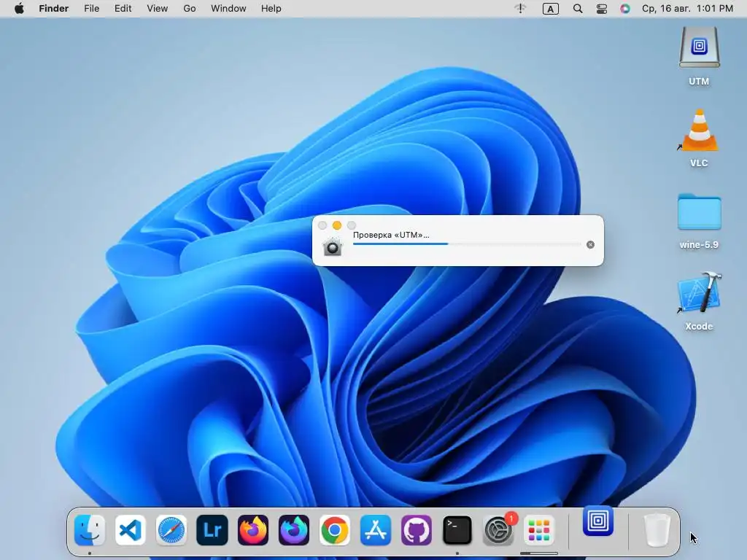Open Firefox Developer Edition in the Dock
Viewport: 747px width, 560px height.
[x=294, y=530]
